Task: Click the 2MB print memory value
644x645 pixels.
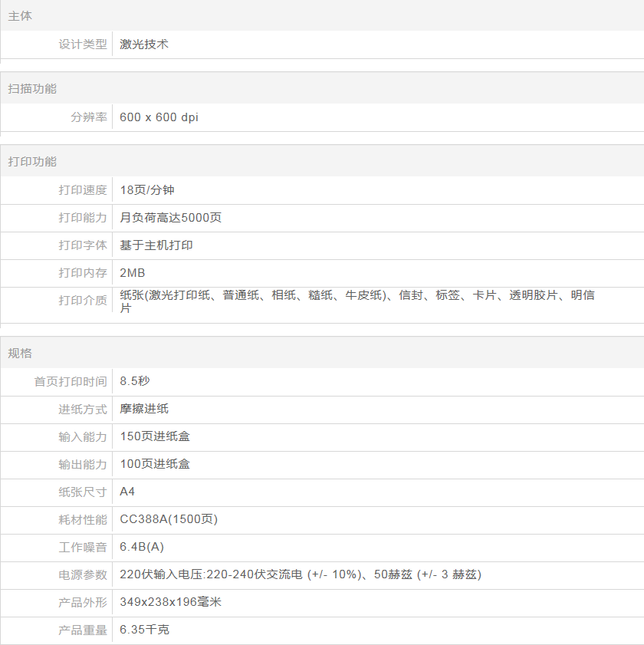Action: tap(133, 273)
